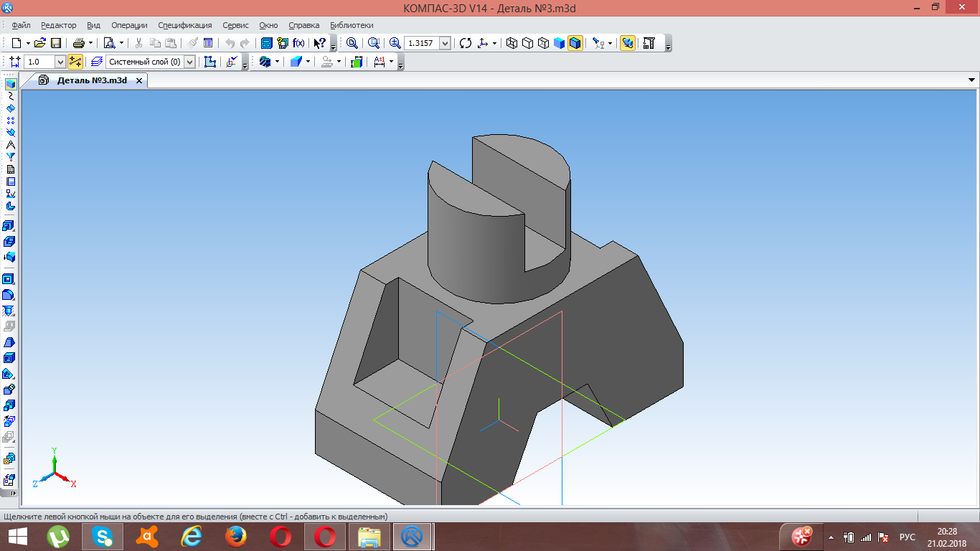This screenshot has width=980, height=551.
Task: Open Firefox from the taskbar
Action: tap(236, 537)
